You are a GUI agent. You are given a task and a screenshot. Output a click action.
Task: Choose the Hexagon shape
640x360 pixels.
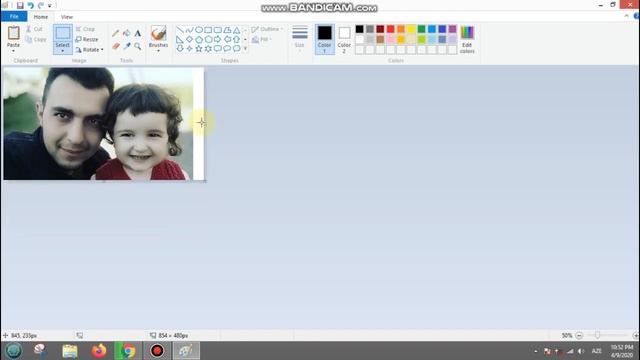(x=208, y=40)
